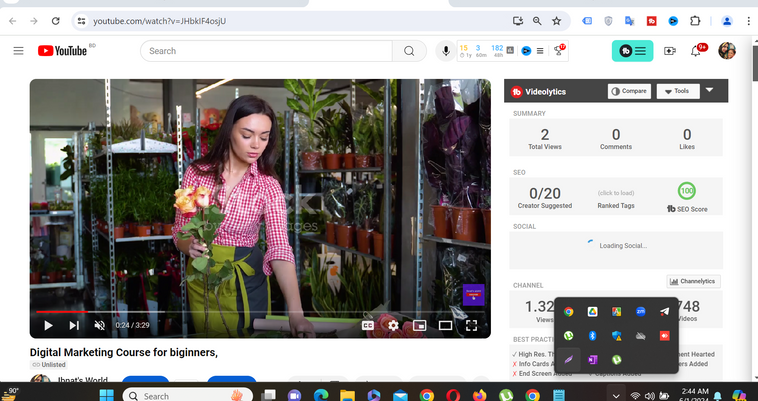Expand the Tools dropdown in Videolytics

click(677, 91)
